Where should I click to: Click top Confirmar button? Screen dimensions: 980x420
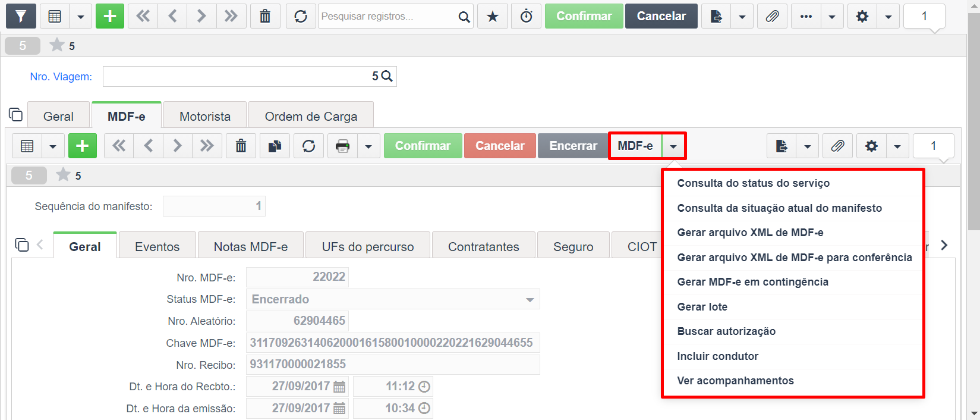pyautogui.click(x=584, y=16)
